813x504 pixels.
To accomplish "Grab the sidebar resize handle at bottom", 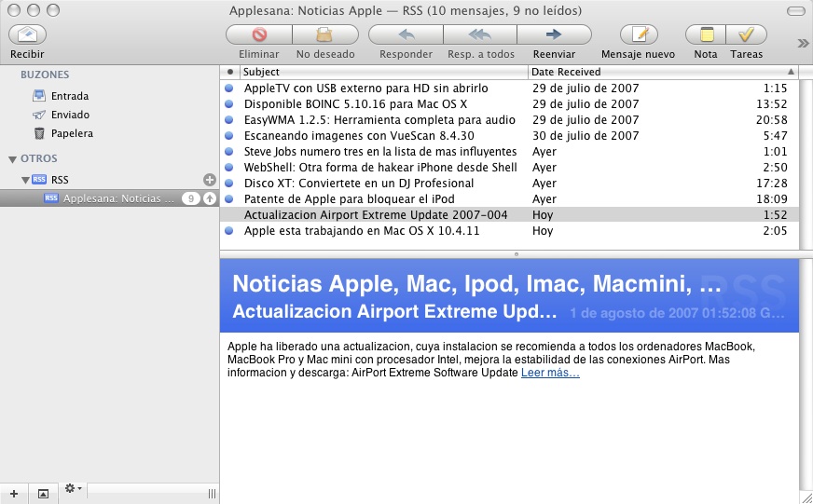I will coord(212,494).
